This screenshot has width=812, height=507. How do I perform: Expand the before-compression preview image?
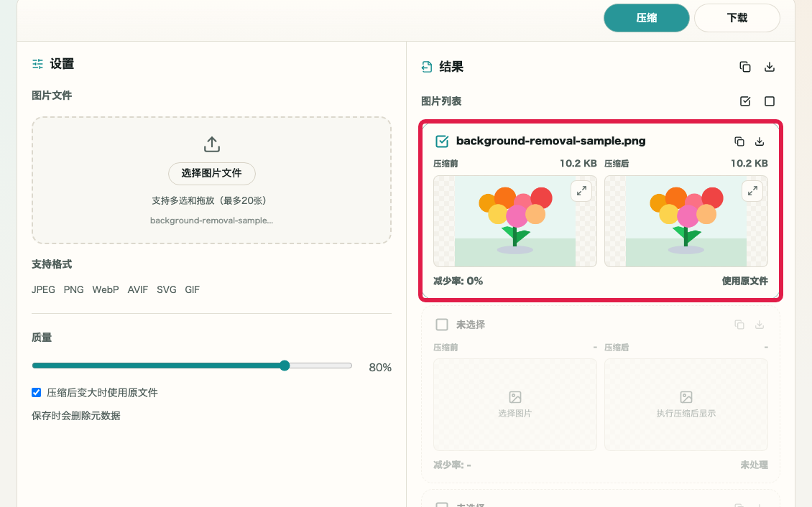click(581, 191)
